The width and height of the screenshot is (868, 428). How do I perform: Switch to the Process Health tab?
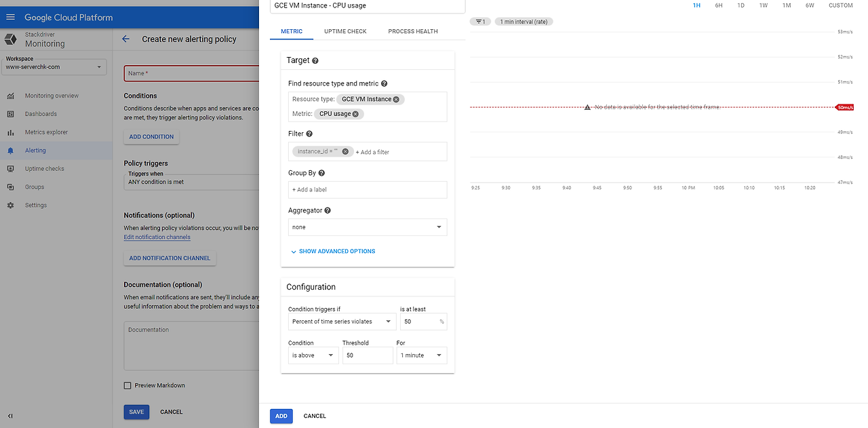point(413,31)
